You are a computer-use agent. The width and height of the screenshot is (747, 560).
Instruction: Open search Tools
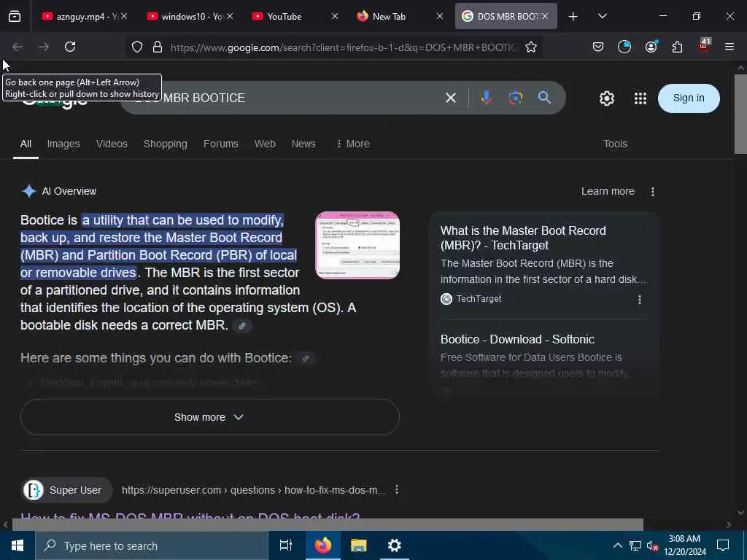point(615,144)
